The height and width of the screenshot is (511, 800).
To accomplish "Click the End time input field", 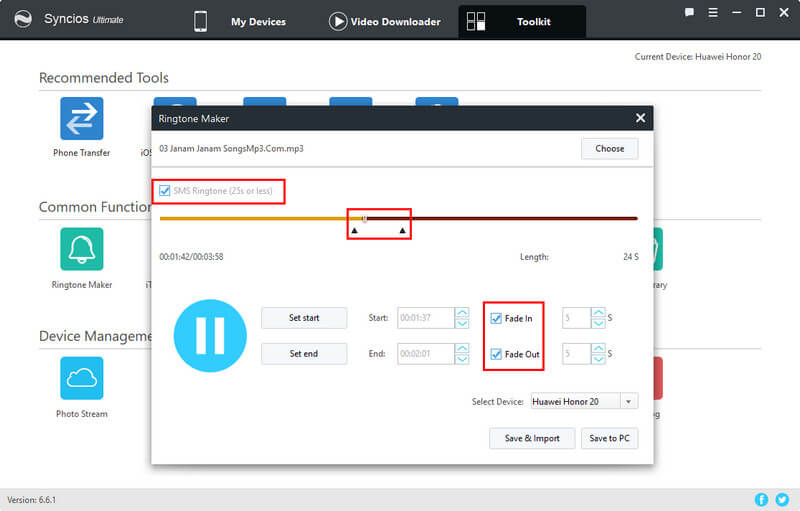I will tap(426, 353).
